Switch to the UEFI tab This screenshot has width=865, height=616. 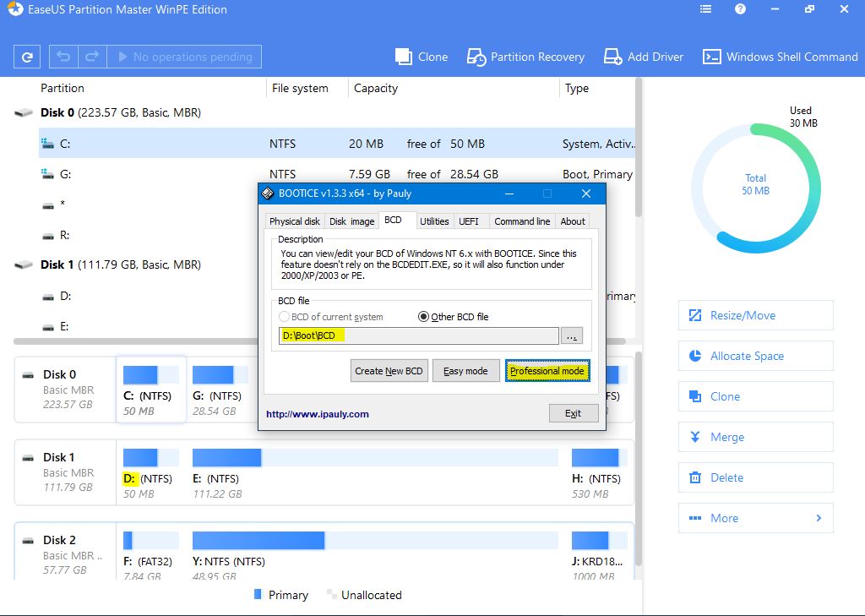468,221
